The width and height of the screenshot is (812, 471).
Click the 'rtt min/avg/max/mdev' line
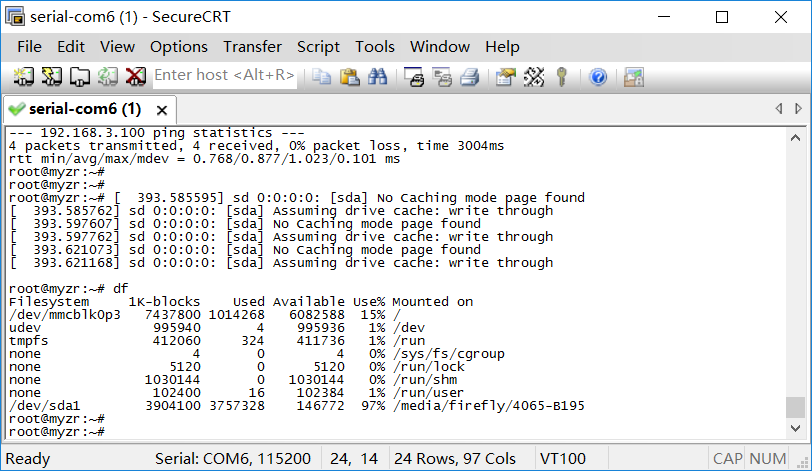(x=205, y=159)
